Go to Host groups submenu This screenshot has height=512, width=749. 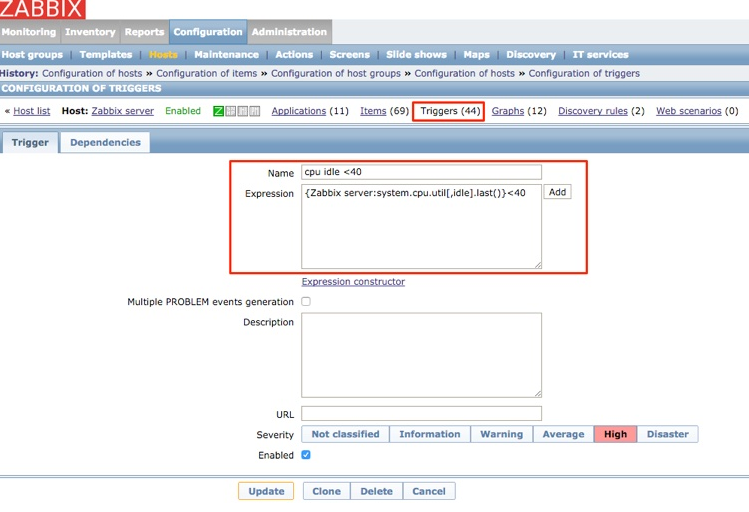[x=32, y=54]
